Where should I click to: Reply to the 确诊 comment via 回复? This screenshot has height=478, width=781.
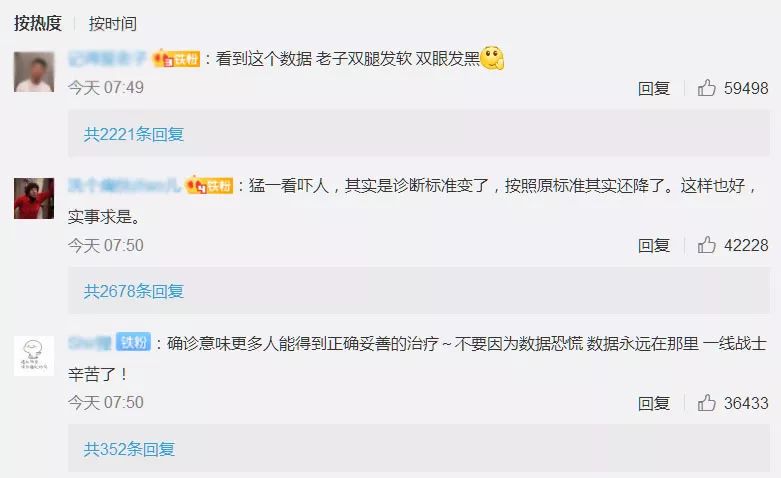click(653, 403)
